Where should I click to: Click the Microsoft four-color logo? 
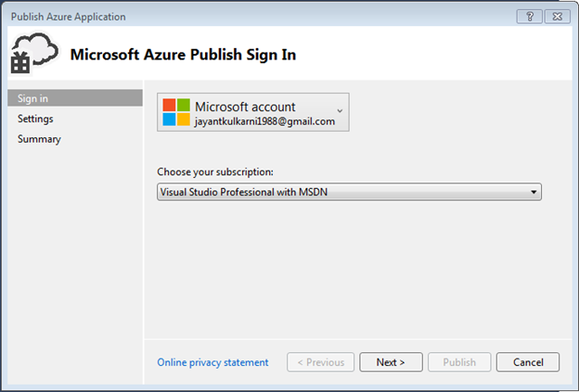coord(176,112)
